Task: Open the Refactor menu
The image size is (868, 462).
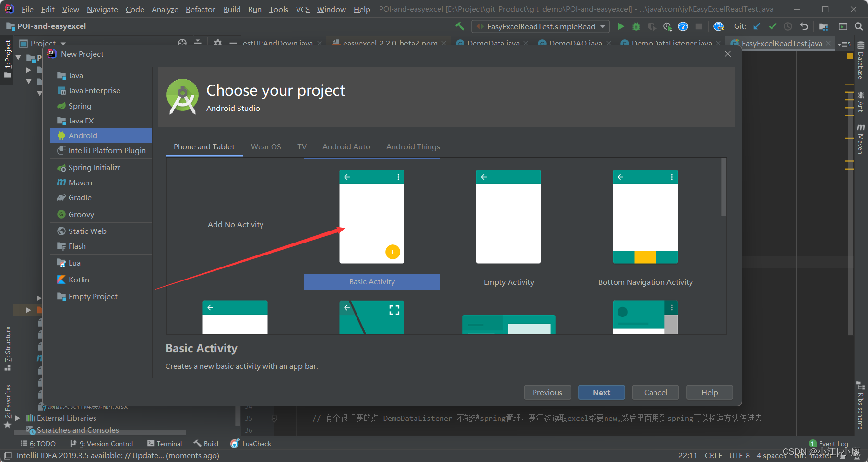Action: [201, 9]
